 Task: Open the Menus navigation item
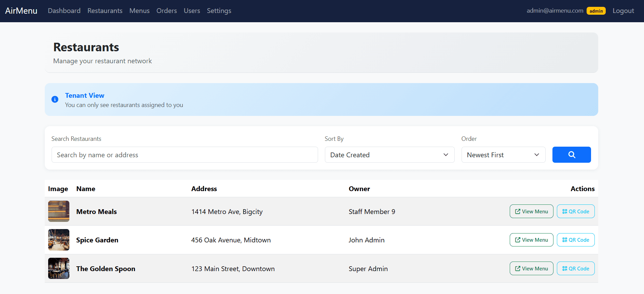(139, 11)
